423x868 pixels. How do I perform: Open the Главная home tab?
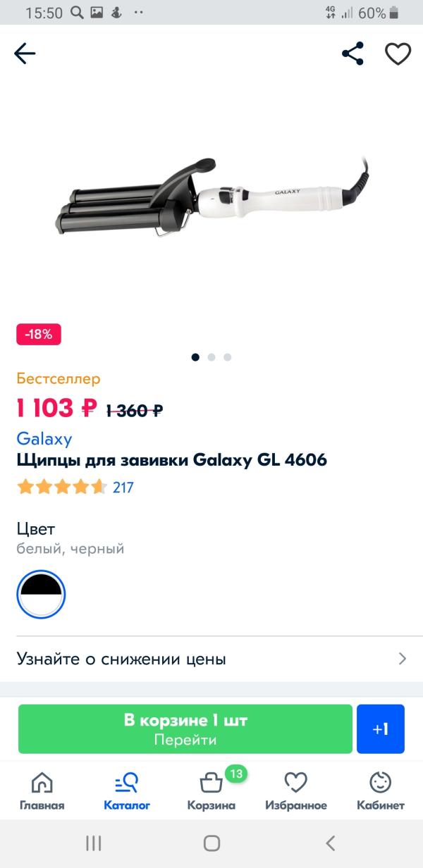(42, 790)
